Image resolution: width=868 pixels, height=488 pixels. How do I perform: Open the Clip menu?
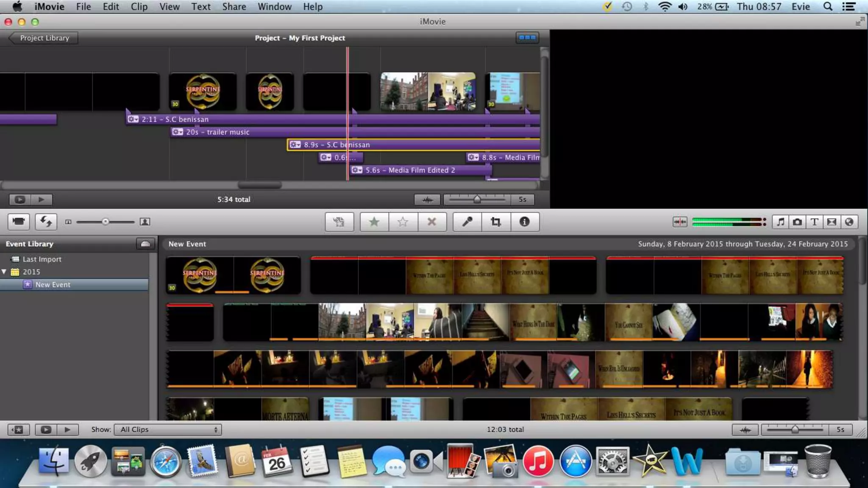[x=139, y=6]
